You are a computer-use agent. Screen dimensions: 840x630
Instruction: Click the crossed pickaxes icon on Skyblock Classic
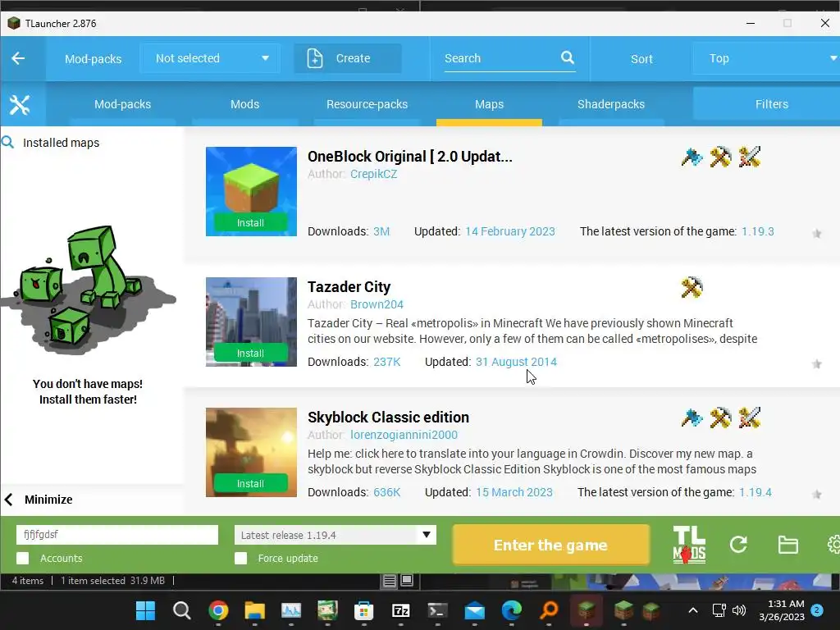coord(720,418)
